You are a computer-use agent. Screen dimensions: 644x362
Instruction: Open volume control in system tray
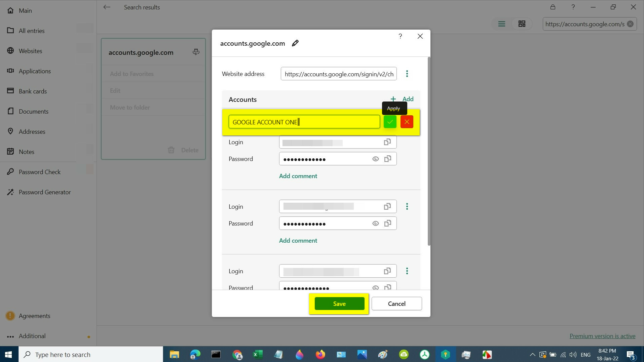[x=573, y=355]
